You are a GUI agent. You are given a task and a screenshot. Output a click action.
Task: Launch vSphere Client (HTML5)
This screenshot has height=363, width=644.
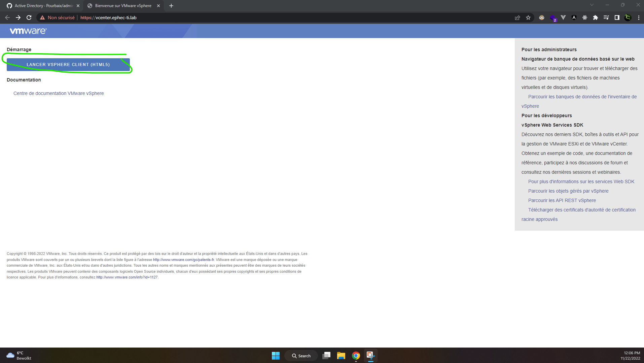(x=68, y=65)
